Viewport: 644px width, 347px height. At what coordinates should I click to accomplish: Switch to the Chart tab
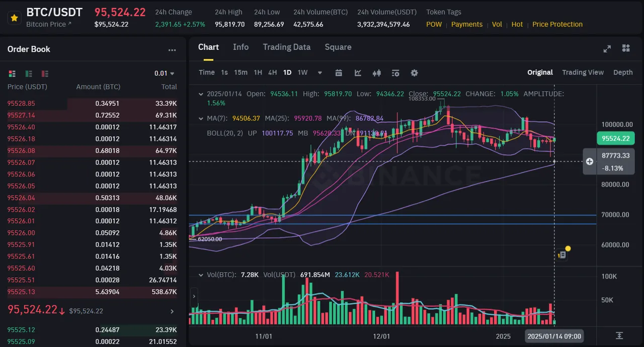(208, 47)
